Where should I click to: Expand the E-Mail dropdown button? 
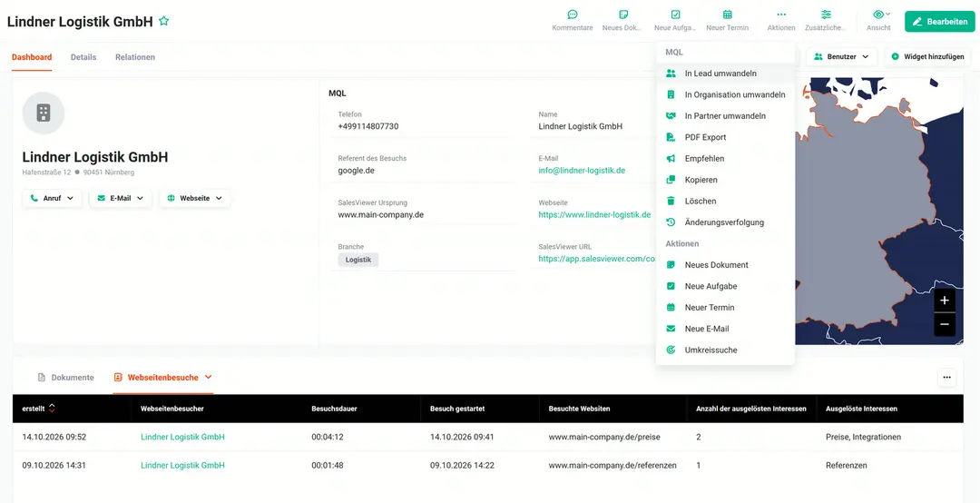pyautogui.click(x=121, y=198)
